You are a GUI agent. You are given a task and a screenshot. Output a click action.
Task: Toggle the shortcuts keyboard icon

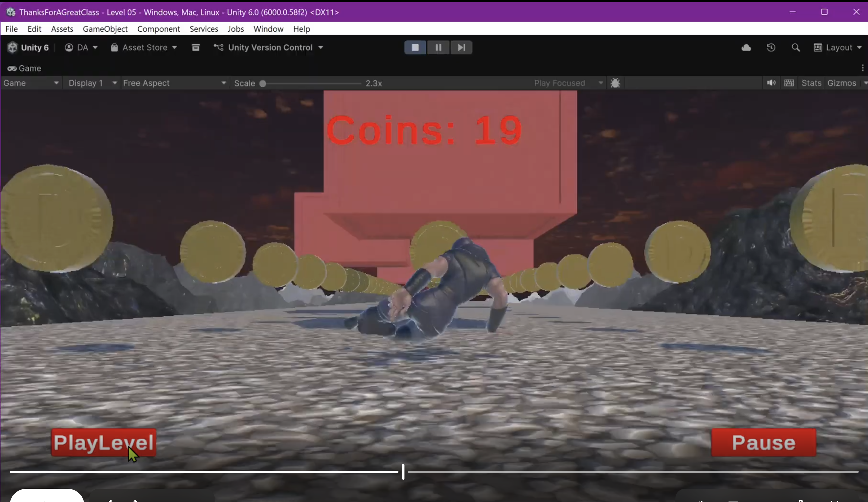pos(789,83)
